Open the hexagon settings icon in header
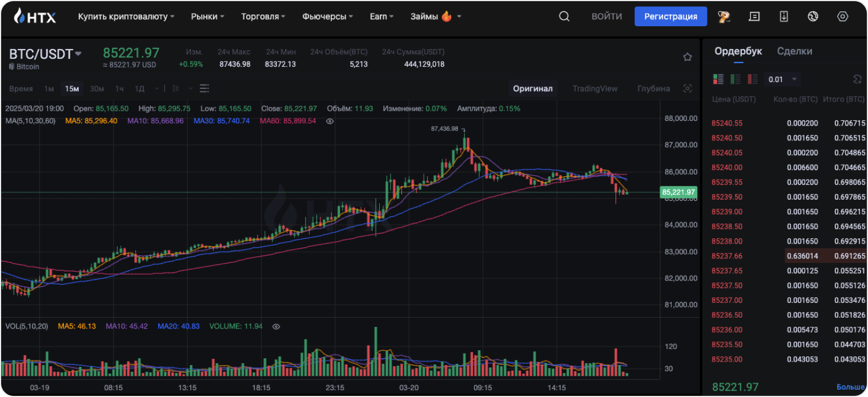 click(842, 17)
